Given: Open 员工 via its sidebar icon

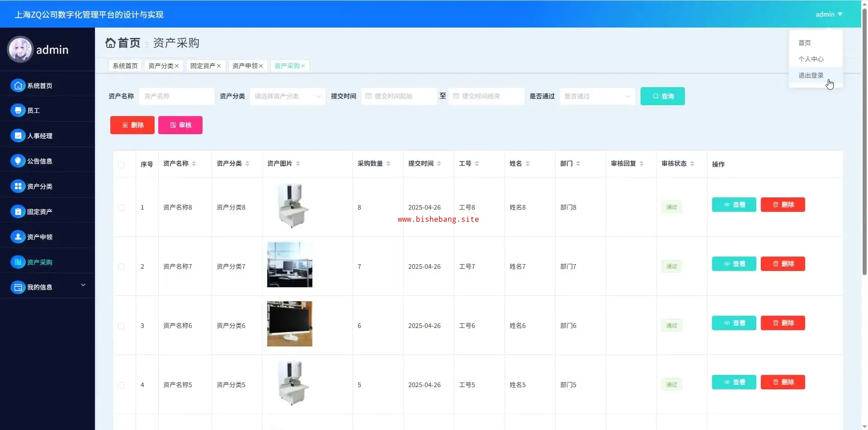Looking at the screenshot, I should click(x=18, y=111).
